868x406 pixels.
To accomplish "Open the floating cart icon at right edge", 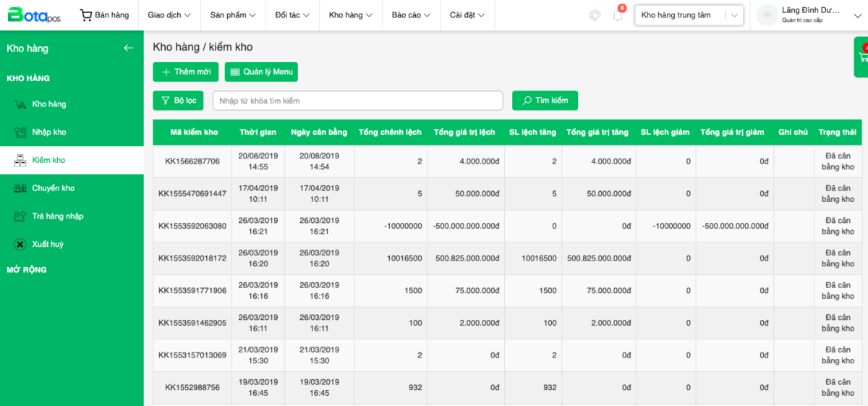I will 862,56.
